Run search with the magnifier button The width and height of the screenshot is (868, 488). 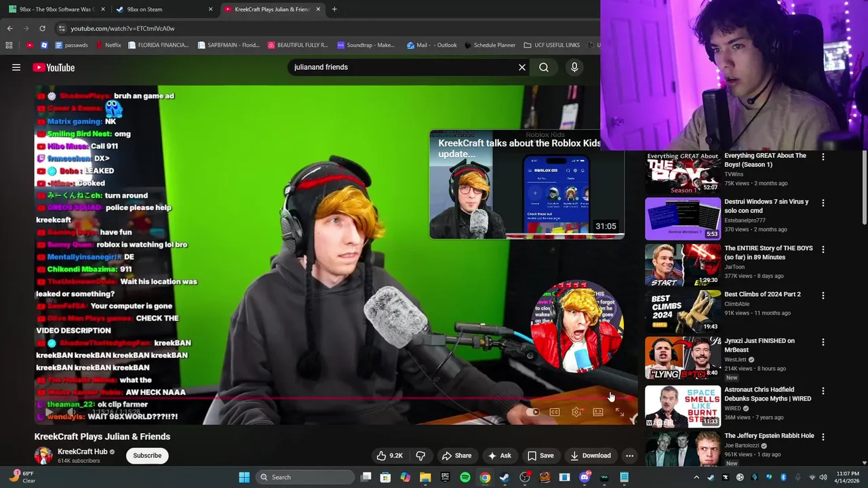pos(544,67)
